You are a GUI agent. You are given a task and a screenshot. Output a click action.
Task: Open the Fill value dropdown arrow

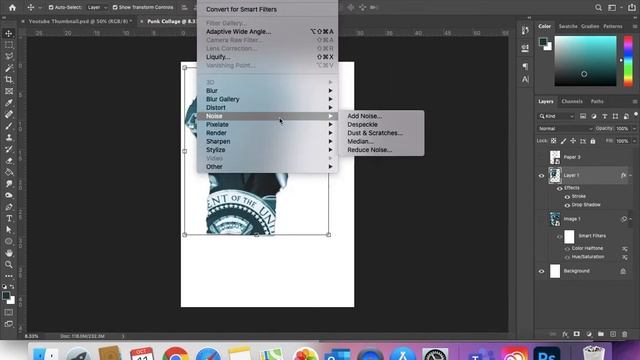click(x=634, y=141)
